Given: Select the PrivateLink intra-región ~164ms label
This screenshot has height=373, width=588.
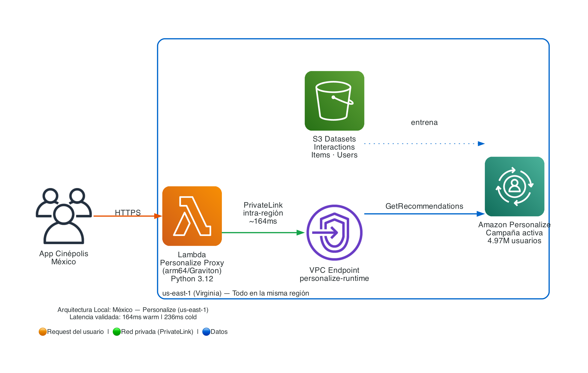Looking at the screenshot, I should click(x=263, y=213).
